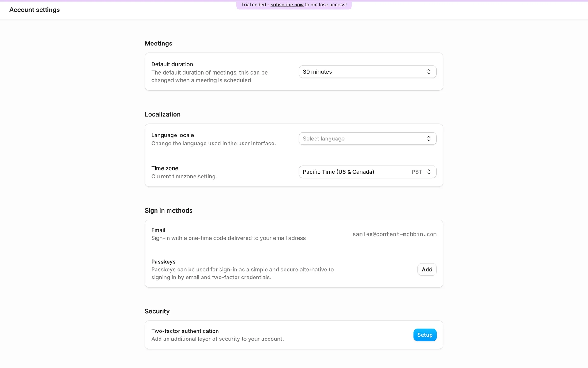The image size is (588, 368).
Task: Click the chevron icon in Select language box
Action: tap(429, 139)
